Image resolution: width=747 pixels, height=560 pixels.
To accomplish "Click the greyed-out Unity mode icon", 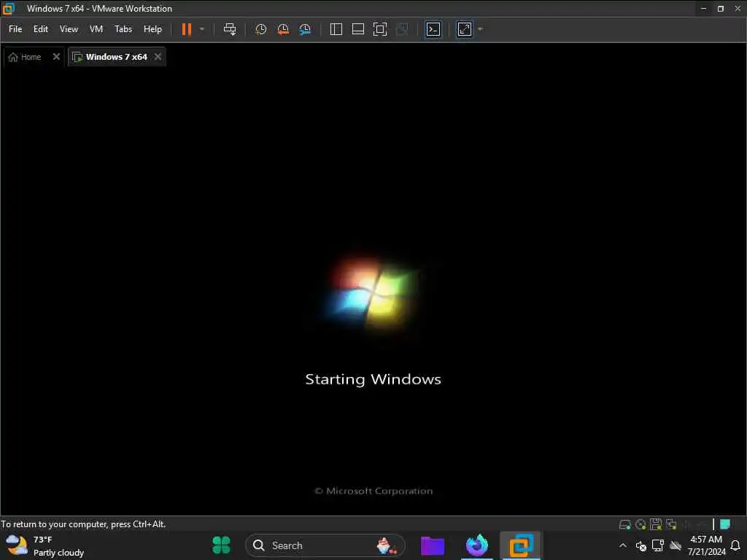I will (402, 29).
